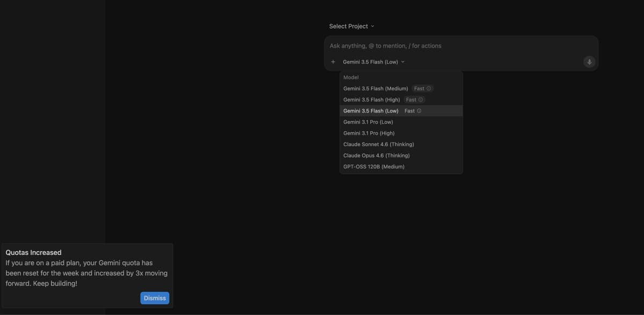
Task: Click the Fast badge beside Gemini 3.5 Flash (High)
Action: [415, 99]
